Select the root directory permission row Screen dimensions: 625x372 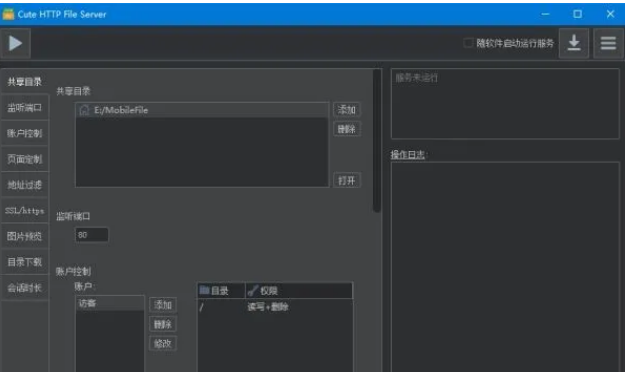coord(275,307)
